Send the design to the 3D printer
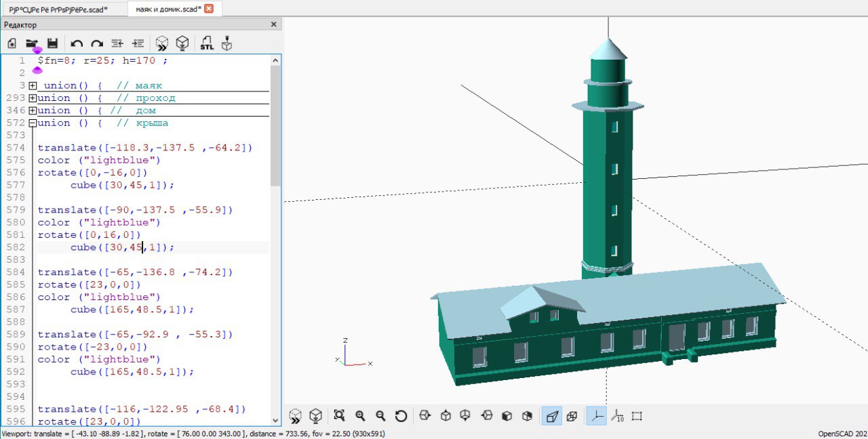This screenshot has height=439, width=868. (227, 43)
